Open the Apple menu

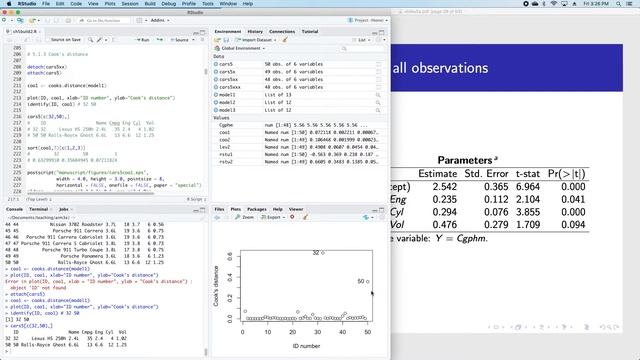click(x=9, y=4)
